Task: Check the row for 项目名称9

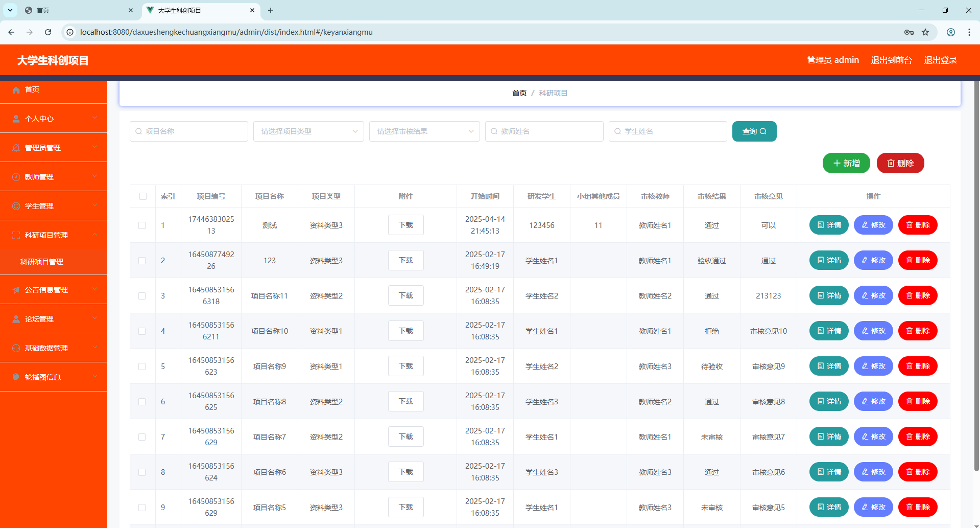Action: tap(142, 366)
